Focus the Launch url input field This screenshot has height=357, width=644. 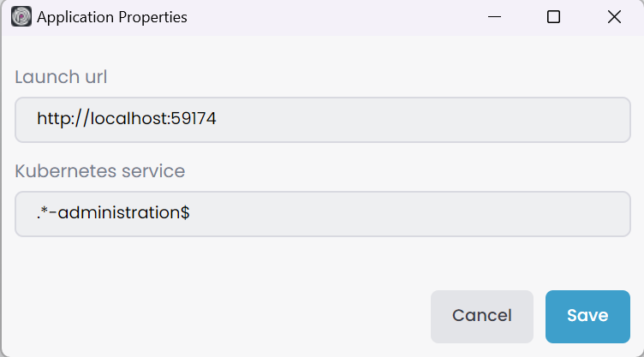coord(323,120)
